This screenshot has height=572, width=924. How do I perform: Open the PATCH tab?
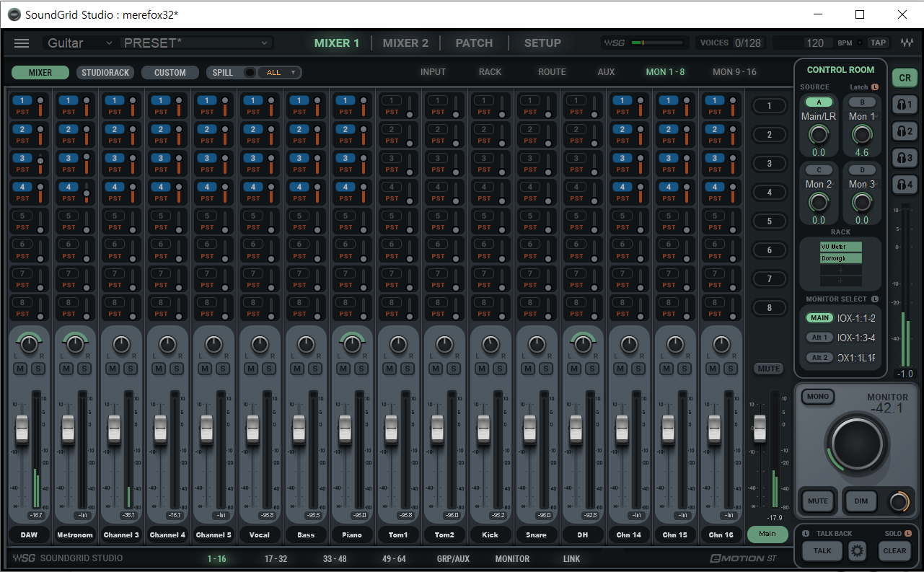coord(474,43)
